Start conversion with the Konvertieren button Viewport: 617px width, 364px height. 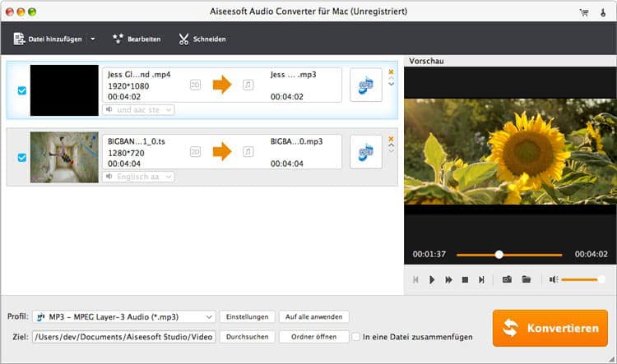tap(550, 328)
